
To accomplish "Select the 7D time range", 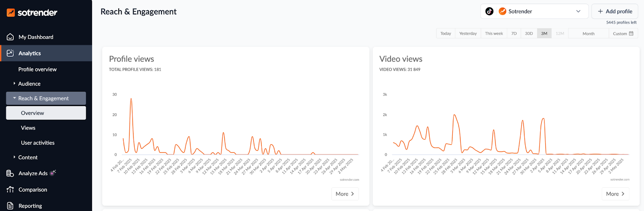I will 514,33.
